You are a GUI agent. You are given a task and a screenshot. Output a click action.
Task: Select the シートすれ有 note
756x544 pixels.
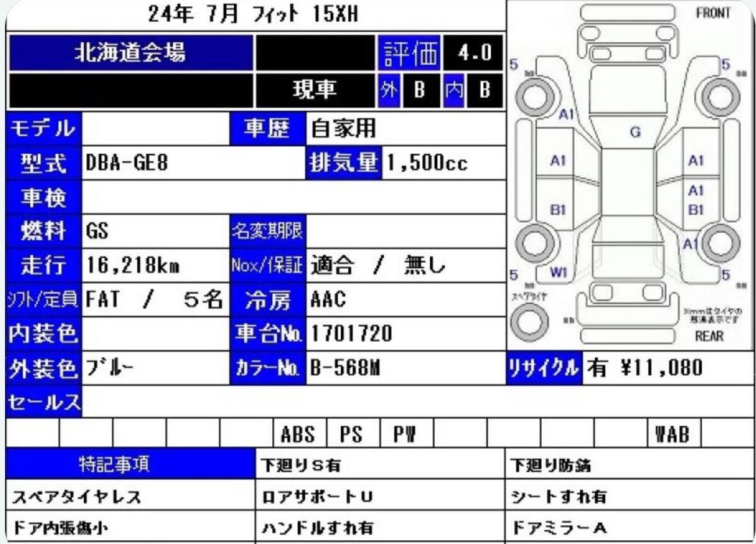[558, 497]
